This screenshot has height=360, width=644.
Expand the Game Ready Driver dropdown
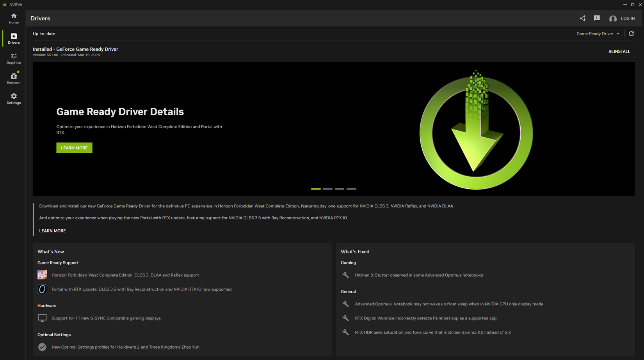point(598,34)
